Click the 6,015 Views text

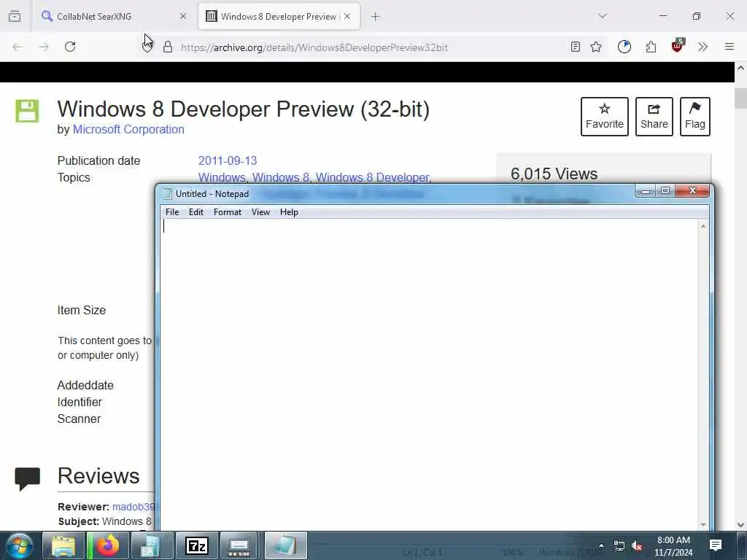point(554,174)
